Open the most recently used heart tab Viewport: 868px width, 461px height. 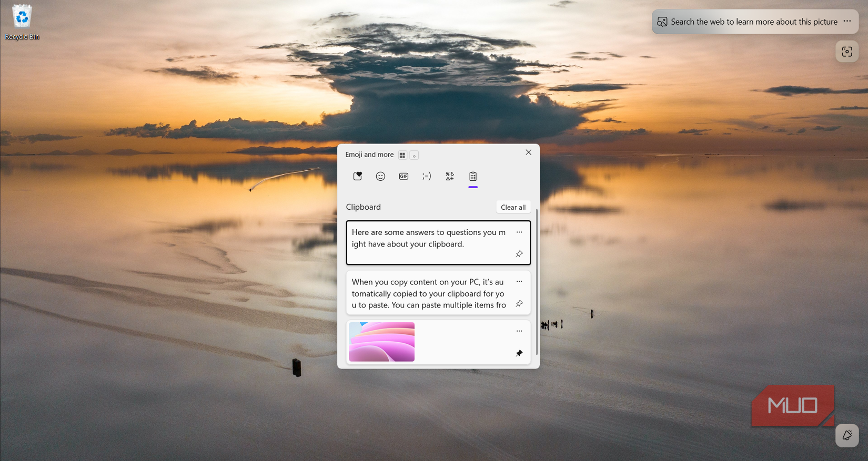358,176
